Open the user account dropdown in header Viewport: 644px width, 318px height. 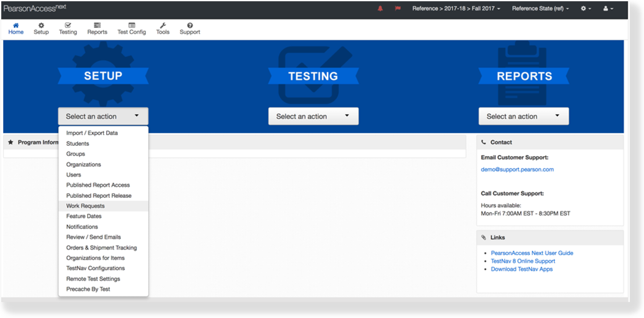pyautogui.click(x=608, y=9)
